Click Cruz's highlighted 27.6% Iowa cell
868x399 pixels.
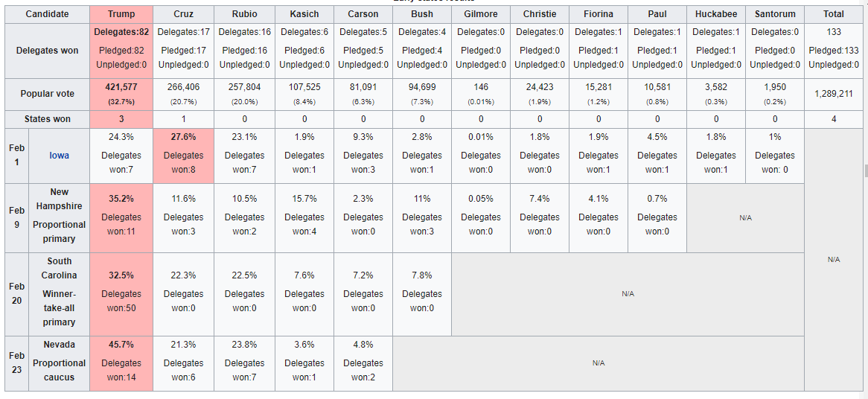(183, 156)
